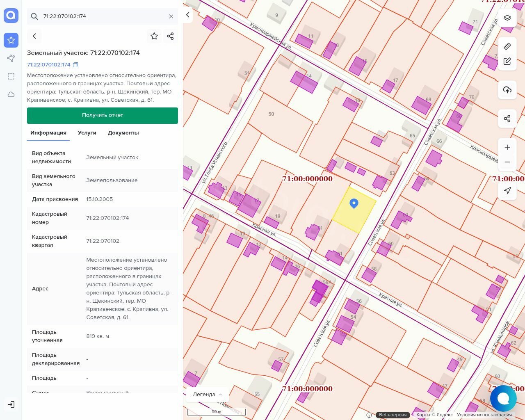This screenshot has width=525, height=420.
Task: Zoom in on the map
Action: 507,147
